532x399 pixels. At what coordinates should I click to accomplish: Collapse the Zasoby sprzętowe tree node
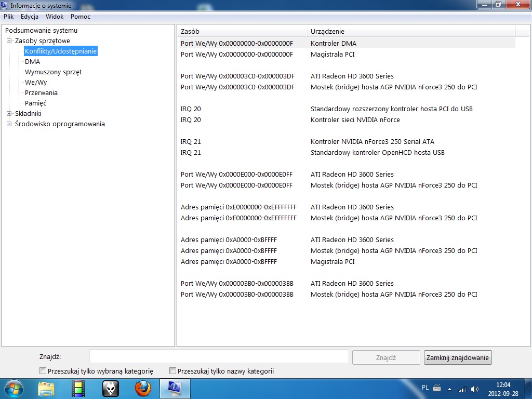coord(9,41)
